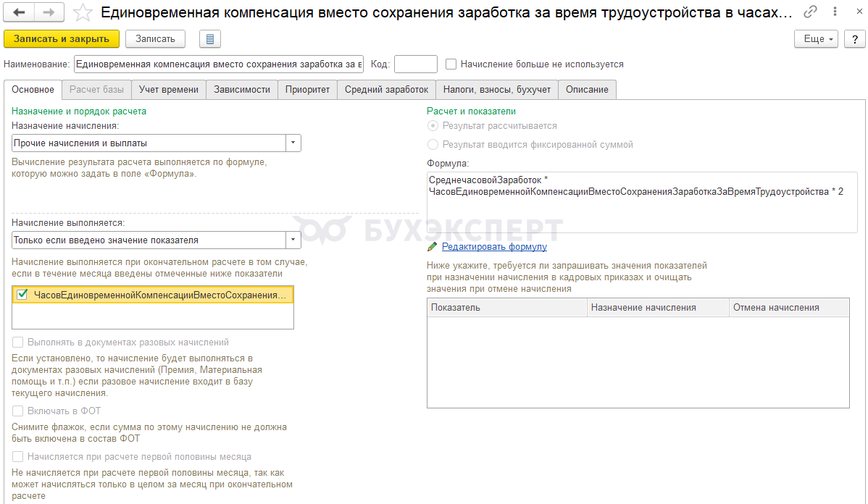Select Результат рассчитывается radio button
The width and height of the screenshot is (868, 504).
point(433,125)
